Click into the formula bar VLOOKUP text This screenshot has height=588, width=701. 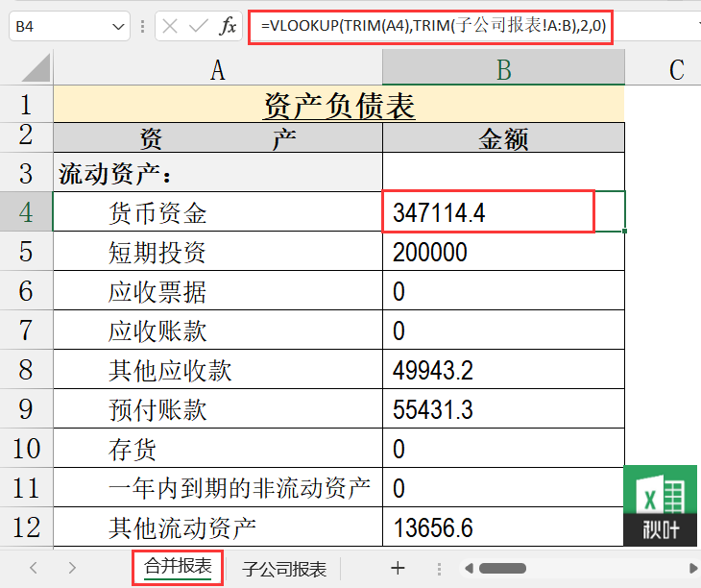click(x=433, y=26)
